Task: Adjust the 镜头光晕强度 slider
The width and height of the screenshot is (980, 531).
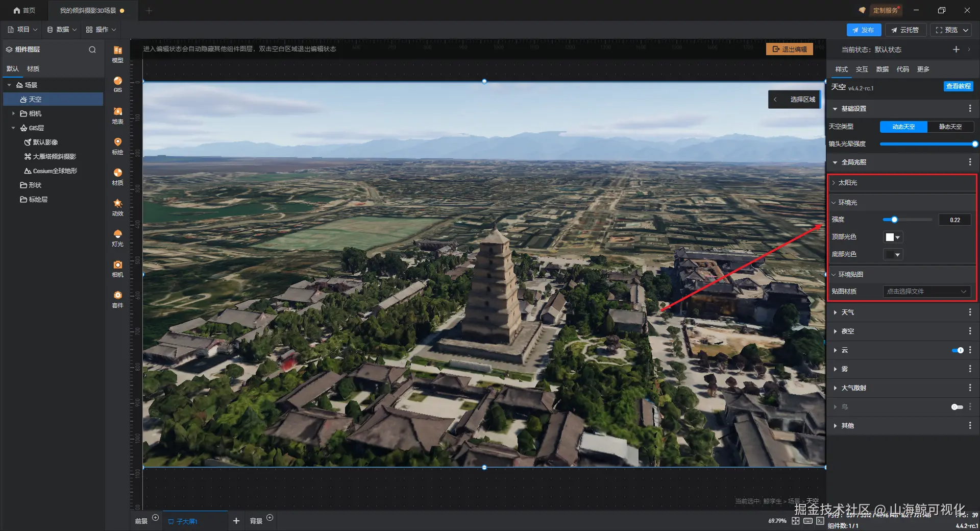Action: pyautogui.click(x=927, y=144)
